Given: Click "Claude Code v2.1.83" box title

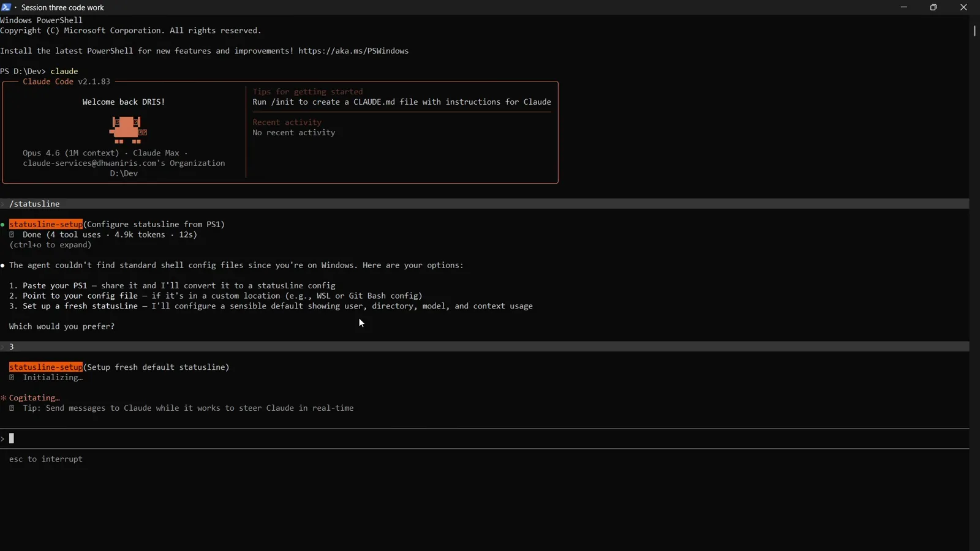Looking at the screenshot, I should pos(67,81).
